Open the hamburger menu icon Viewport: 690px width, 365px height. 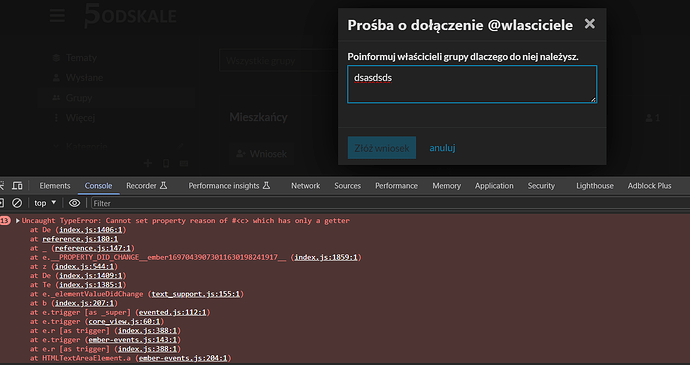(57, 16)
